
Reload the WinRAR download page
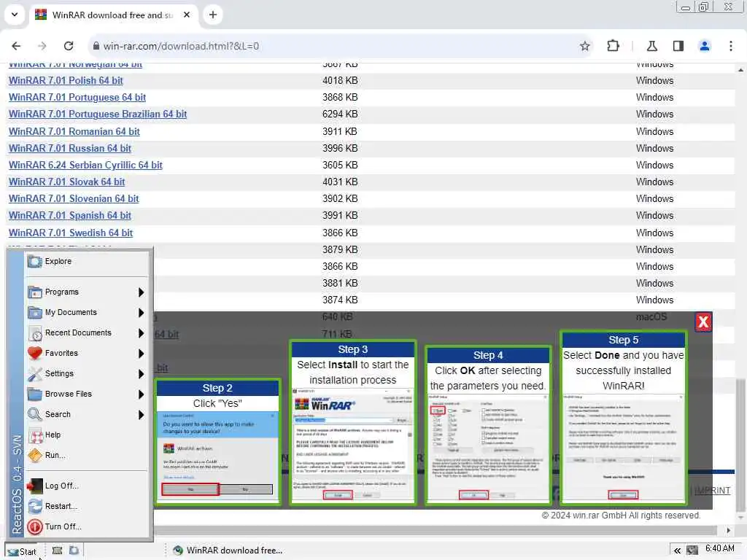pos(69,46)
